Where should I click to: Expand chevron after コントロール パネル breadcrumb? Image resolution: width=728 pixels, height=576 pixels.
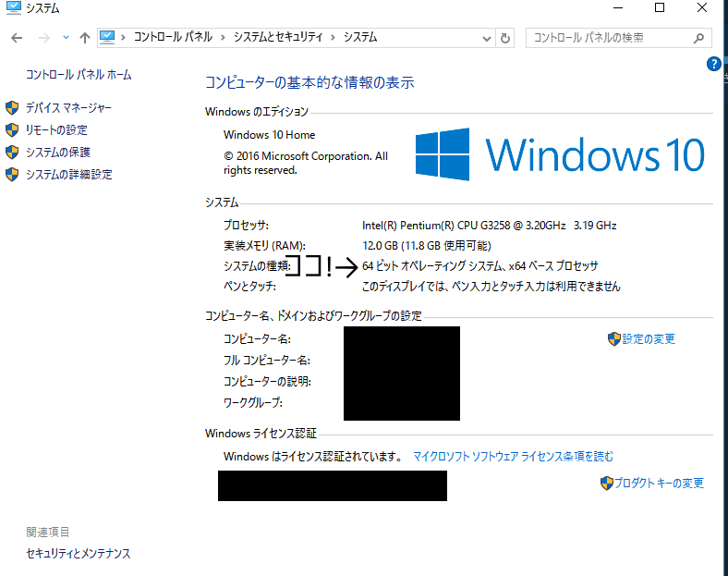(x=223, y=38)
